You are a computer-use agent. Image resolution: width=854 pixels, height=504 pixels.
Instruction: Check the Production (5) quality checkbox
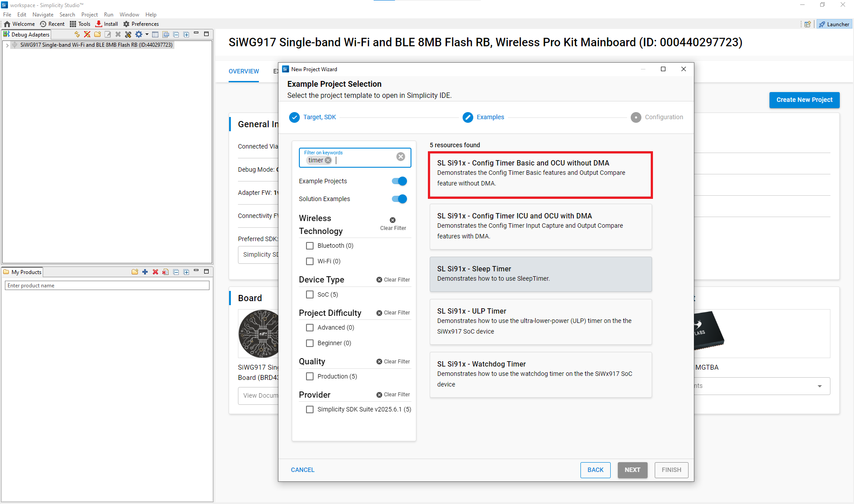pyautogui.click(x=310, y=376)
